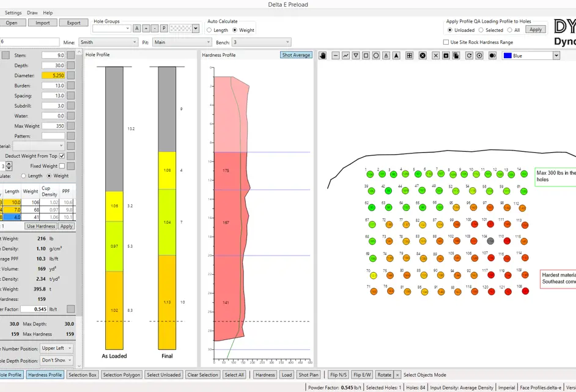Click the Max Weight input field
The height and width of the screenshot is (392, 576).
53,126
